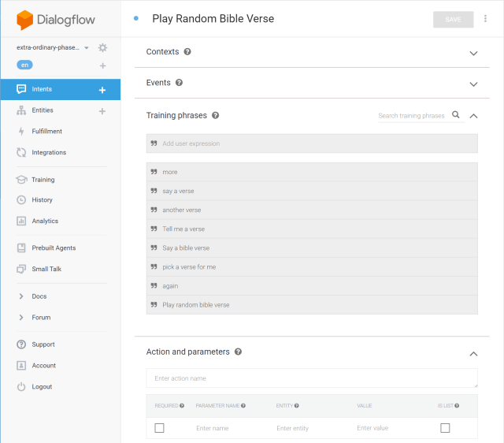Screen dimensions: 504x443
Task: Open the three-dot more options menu
Action: (x=485, y=19)
